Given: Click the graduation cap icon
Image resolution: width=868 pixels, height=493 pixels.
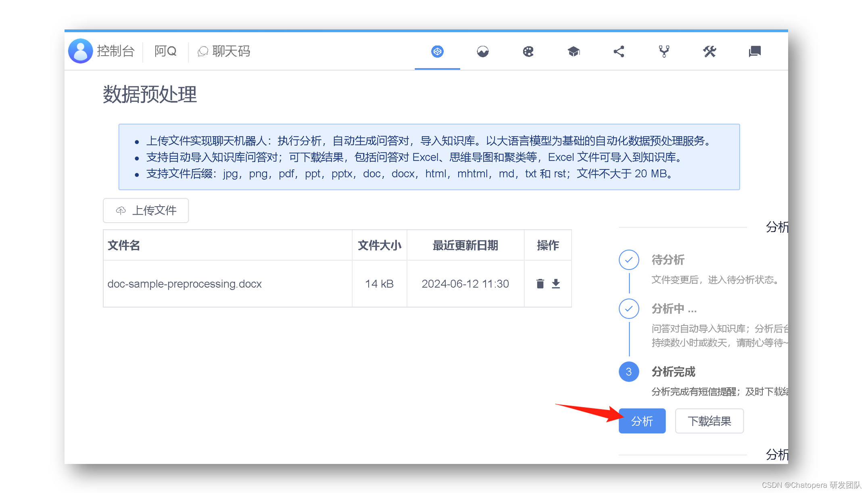Looking at the screenshot, I should 573,51.
